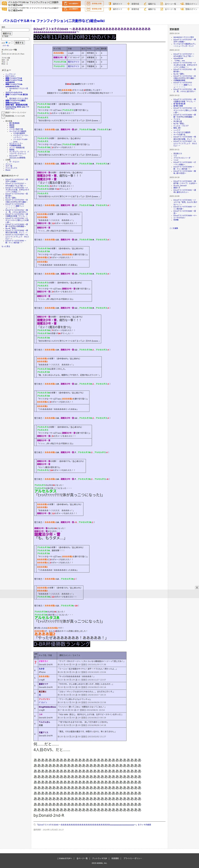Click 2024年11月28日20時21分のバトル heading
The width and height of the screenshot is (199, 868).
tap(75, 37)
